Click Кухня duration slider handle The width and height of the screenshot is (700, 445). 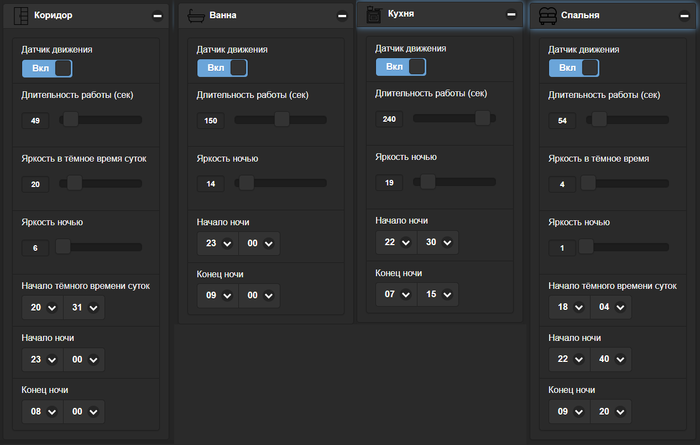click(x=483, y=118)
